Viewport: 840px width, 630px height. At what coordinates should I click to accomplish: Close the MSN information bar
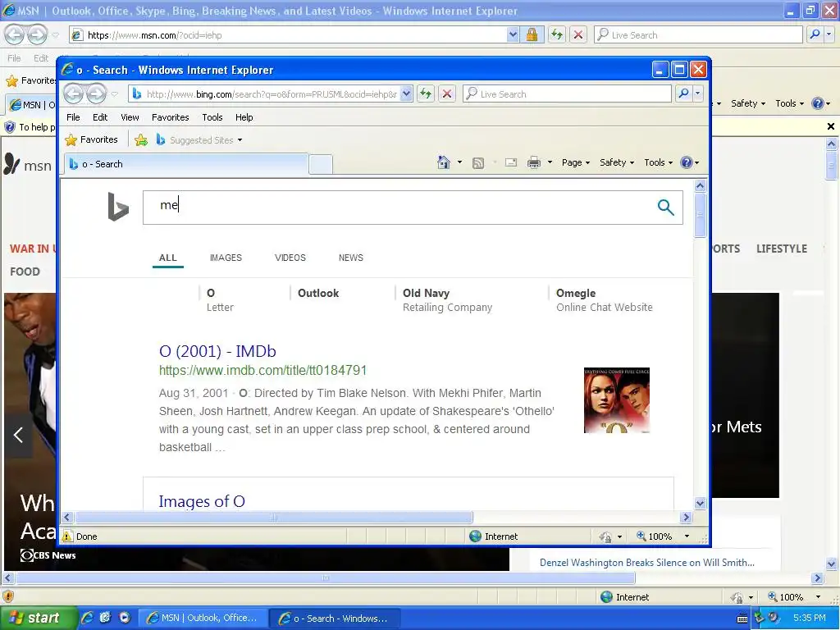point(831,126)
